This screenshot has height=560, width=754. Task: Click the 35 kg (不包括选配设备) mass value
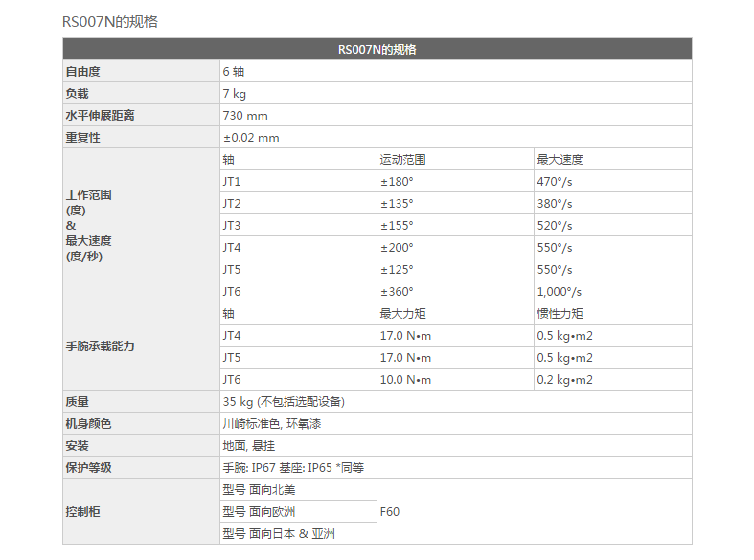pos(284,402)
